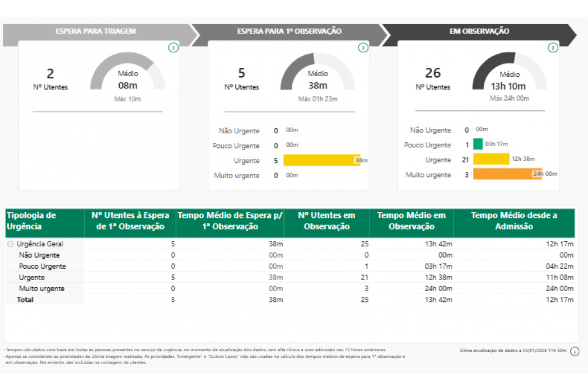Sort by Nº Utentes em Observação column
This screenshot has width=588, height=392.
point(326,221)
